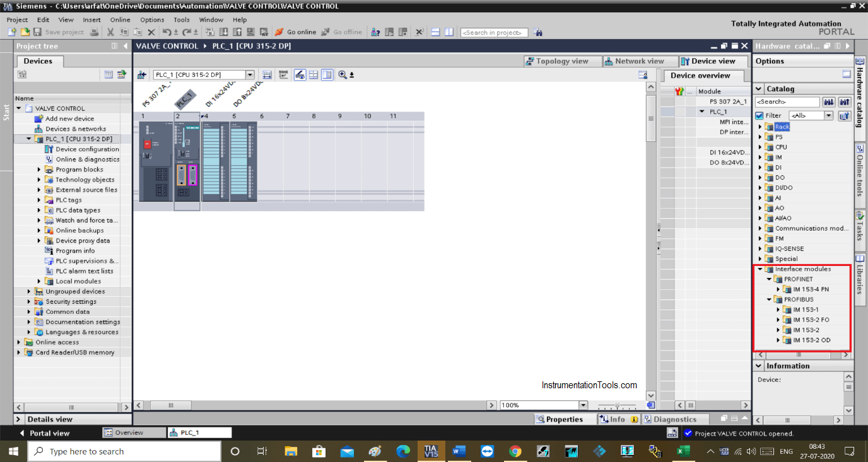Click the Show module labels icon

click(283, 74)
